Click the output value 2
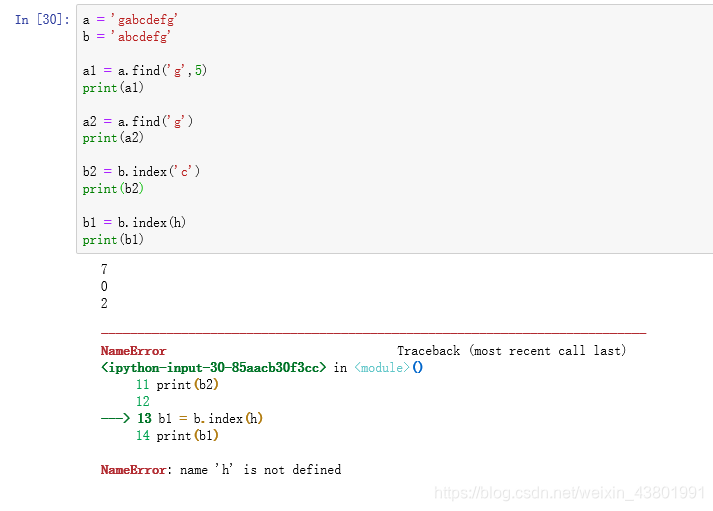 [104, 303]
